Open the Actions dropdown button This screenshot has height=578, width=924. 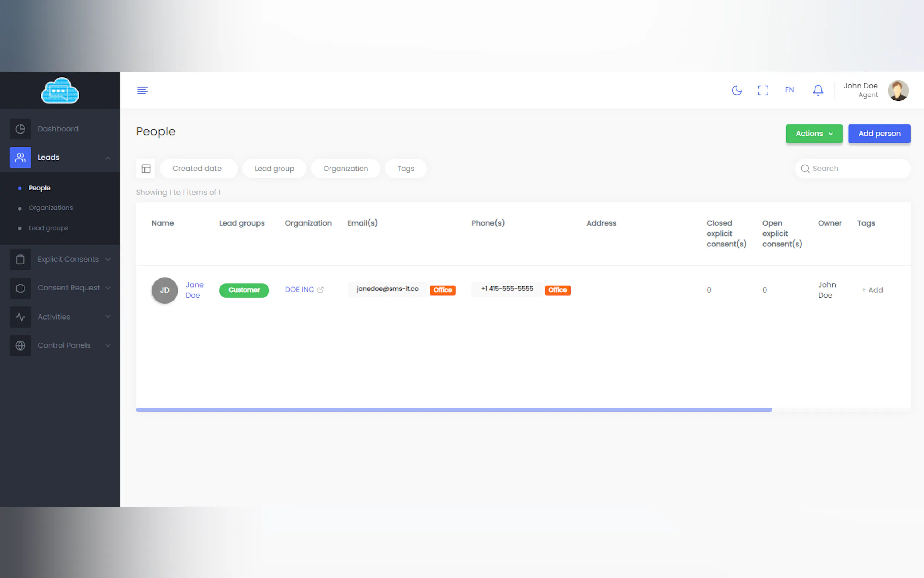click(x=814, y=134)
